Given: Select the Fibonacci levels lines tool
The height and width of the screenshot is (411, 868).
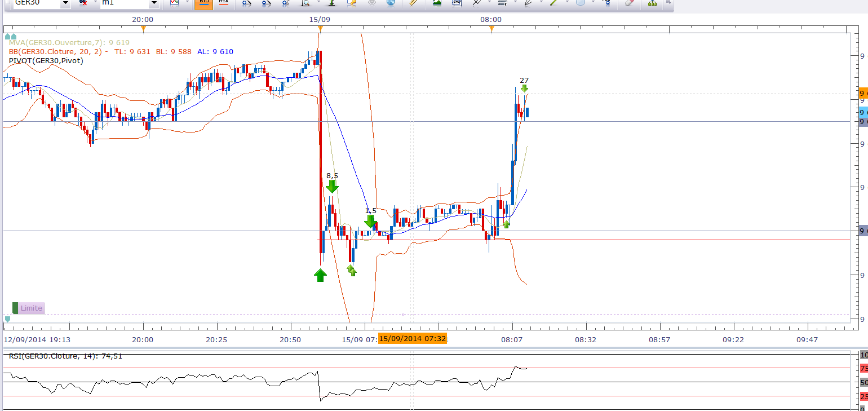Looking at the screenshot, I should [x=502, y=3].
